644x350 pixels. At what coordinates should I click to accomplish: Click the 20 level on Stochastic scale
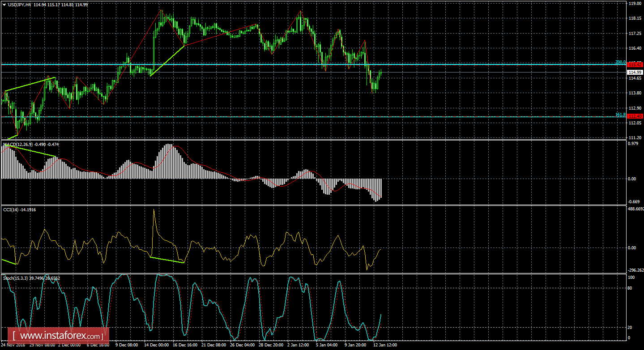(631, 328)
